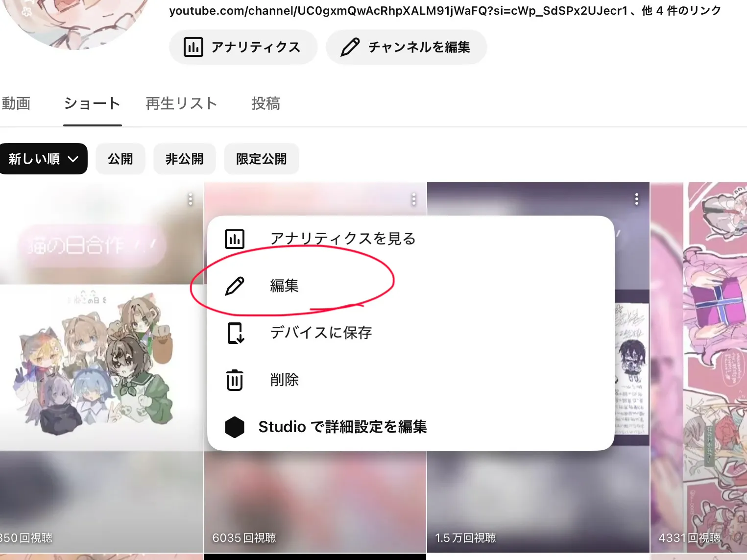Filter shorts by 公開 chip
The image size is (747, 560).
120,159
